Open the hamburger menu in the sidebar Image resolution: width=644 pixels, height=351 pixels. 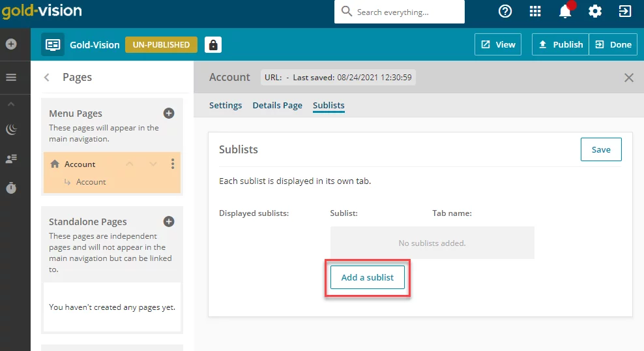point(11,77)
